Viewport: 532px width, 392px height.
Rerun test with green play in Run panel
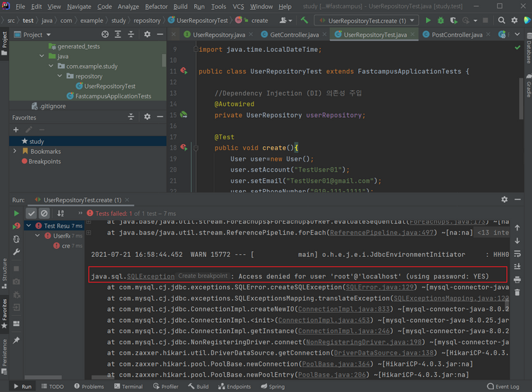[x=17, y=213]
